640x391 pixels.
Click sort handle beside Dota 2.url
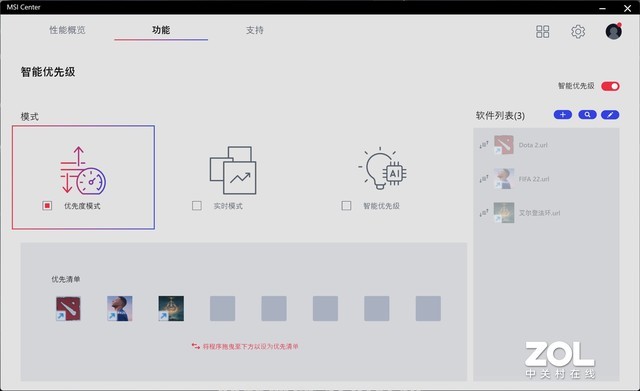pos(484,145)
